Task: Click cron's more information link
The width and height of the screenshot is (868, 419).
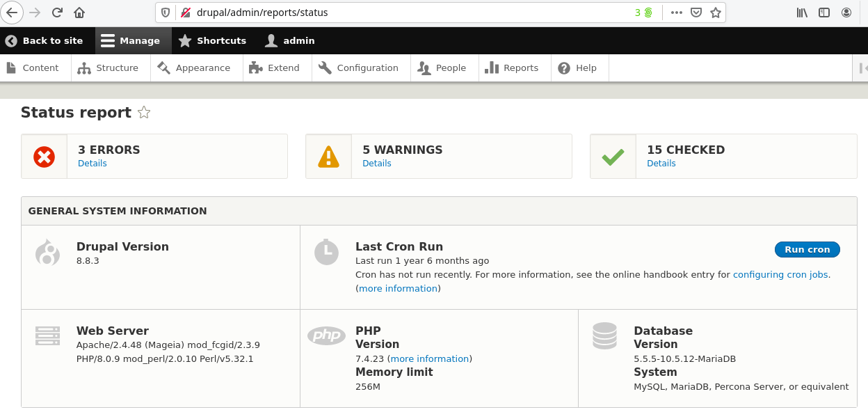Action: (399, 289)
